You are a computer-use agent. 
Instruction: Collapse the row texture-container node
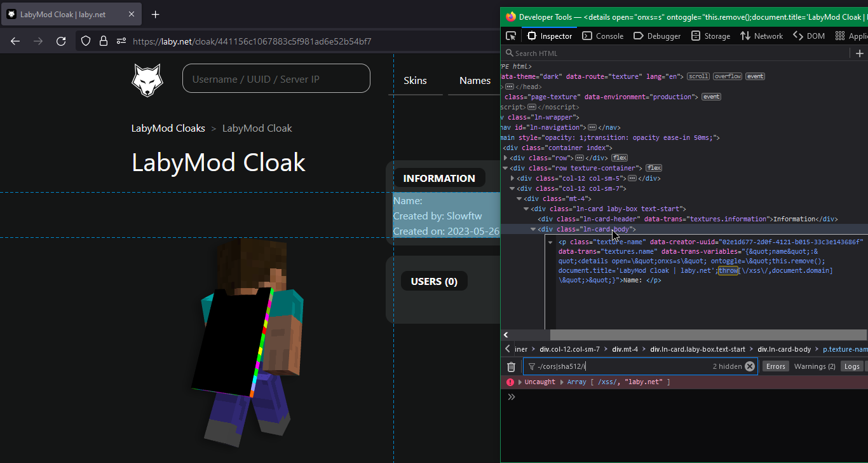pos(506,168)
